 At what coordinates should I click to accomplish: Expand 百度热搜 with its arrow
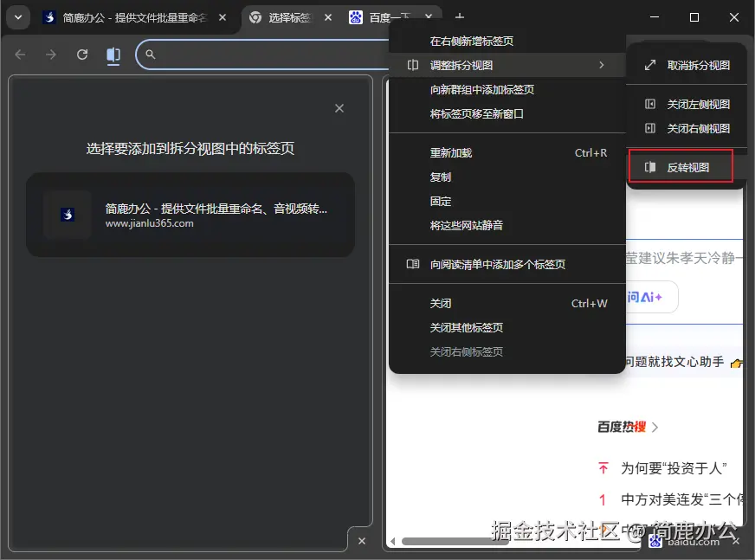(655, 426)
